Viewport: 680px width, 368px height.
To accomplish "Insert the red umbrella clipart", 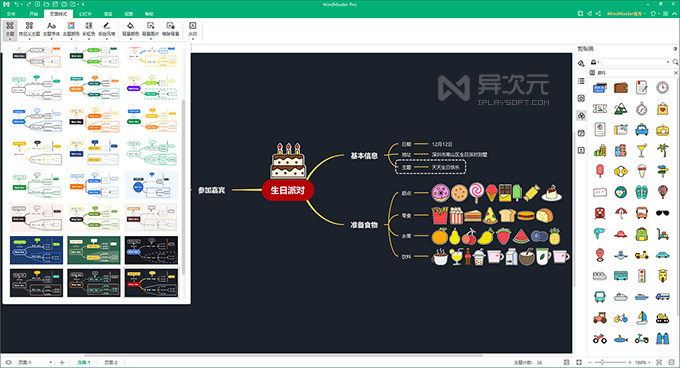I will click(x=621, y=213).
